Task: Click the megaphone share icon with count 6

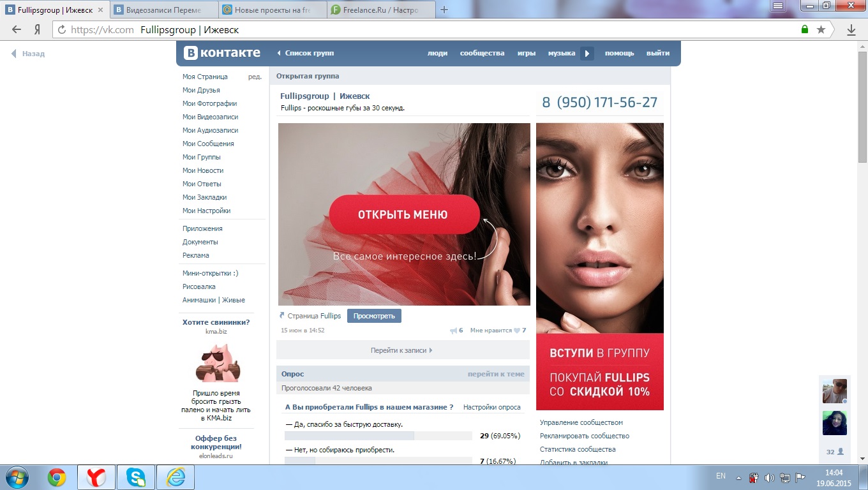Action: [453, 330]
